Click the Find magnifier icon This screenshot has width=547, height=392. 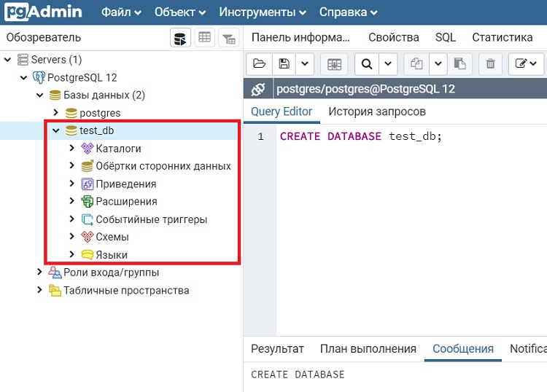pos(368,64)
